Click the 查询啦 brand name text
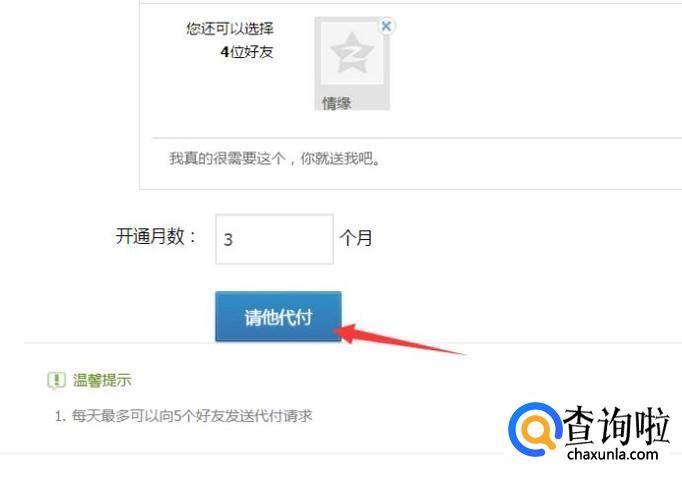The image size is (682, 485). click(x=616, y=425)
